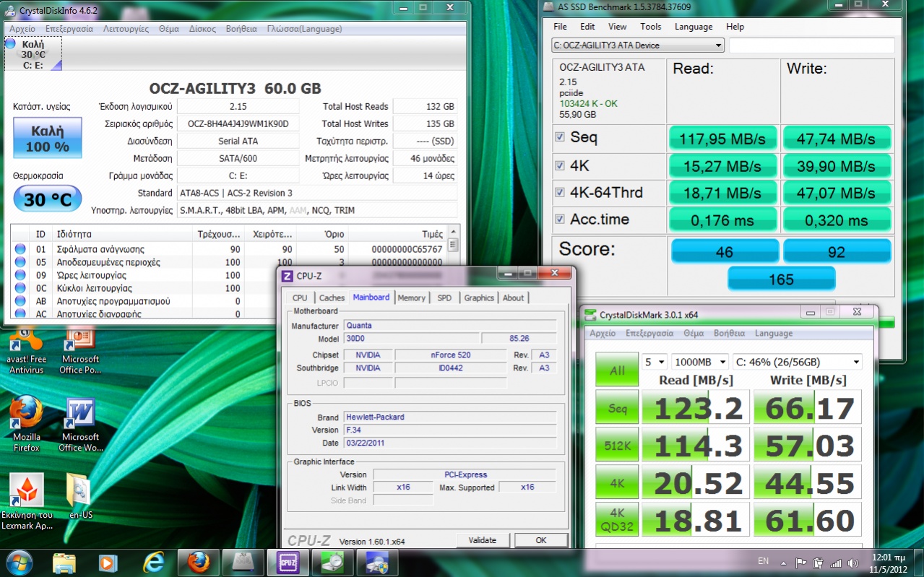924x577 pixels.
Task: Open the test count dropdown showing 5
Action: [655, 362]
